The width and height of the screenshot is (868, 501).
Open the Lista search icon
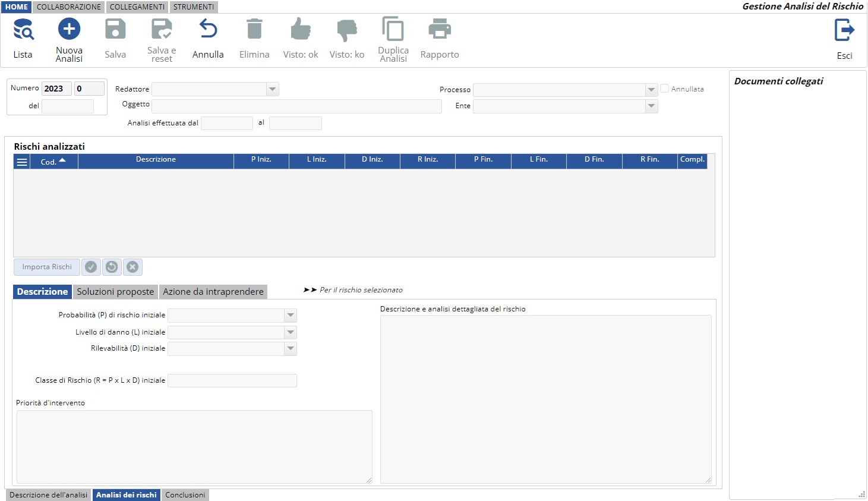pos(23,30)
